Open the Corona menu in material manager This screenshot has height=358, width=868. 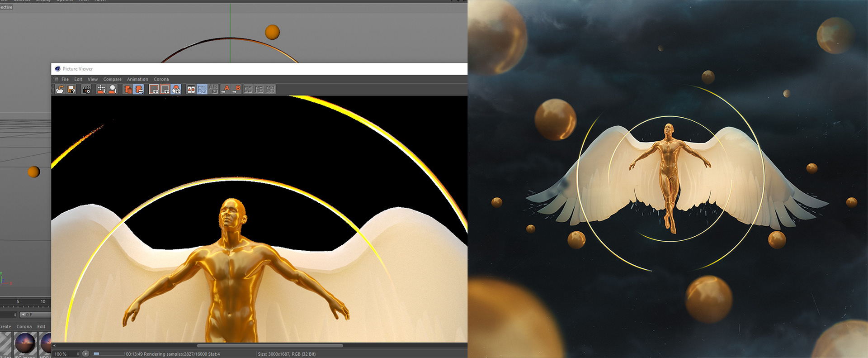[x=24, y=327]
